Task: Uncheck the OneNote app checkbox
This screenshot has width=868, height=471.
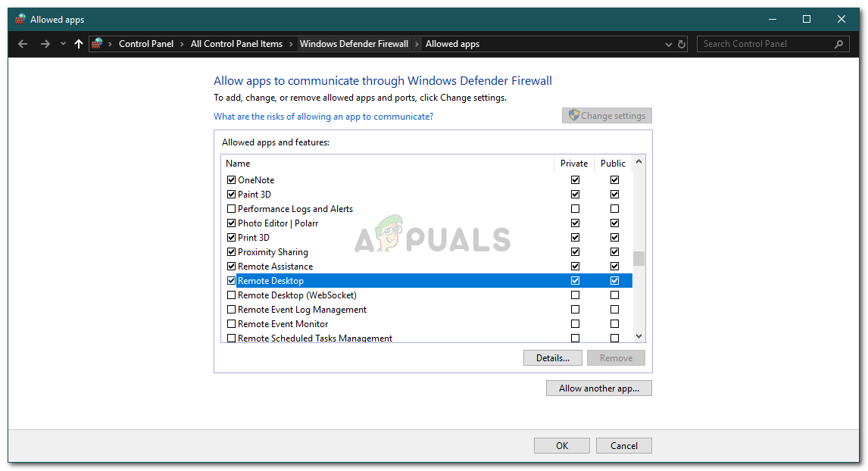Action: 232,180
